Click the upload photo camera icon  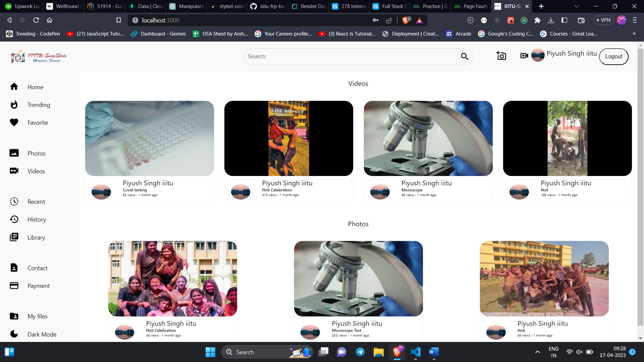click(x=501, y=56)
